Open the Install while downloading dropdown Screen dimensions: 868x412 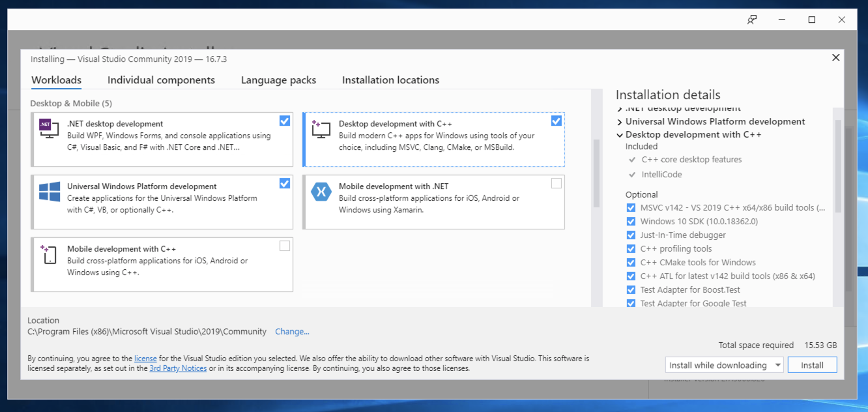click(x=724, y=365)
